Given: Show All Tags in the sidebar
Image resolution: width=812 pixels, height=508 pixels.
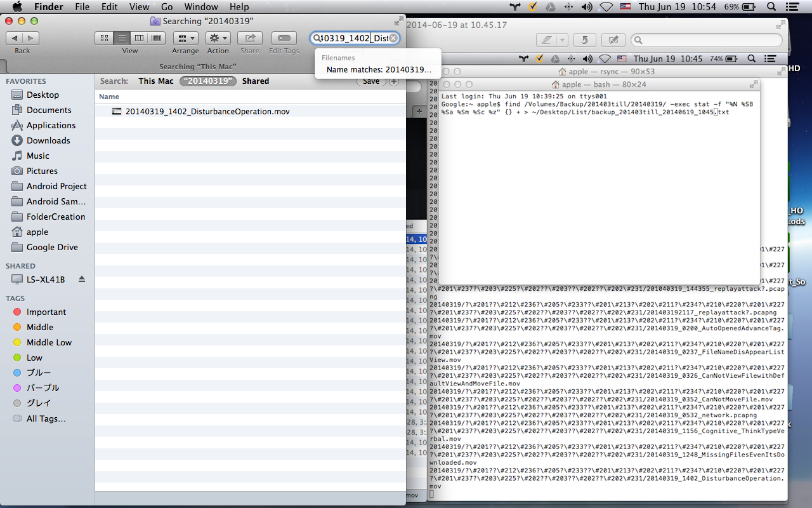Looking at the screenshot, I should click(x=46, y=418).
